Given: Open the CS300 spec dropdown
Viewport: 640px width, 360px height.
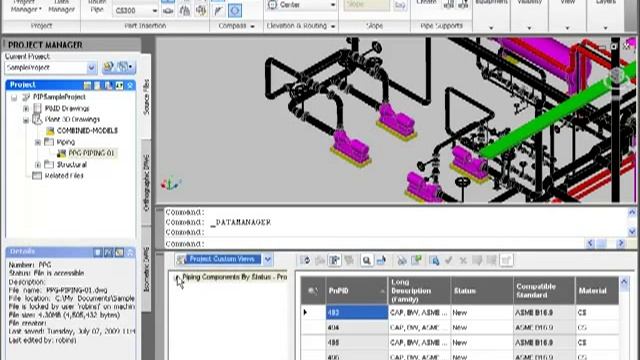Looking at the screenshot, I should [154, 11].
